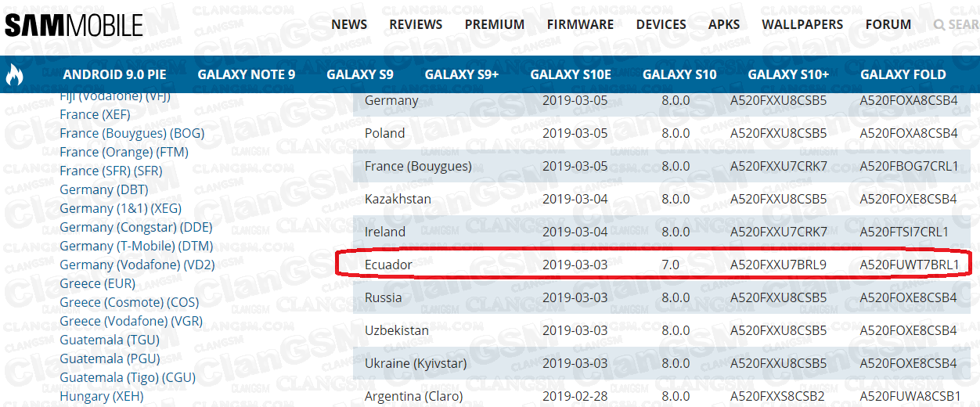Open the Devices menu
Screen dimensions: 980x407
coord(661,24)
